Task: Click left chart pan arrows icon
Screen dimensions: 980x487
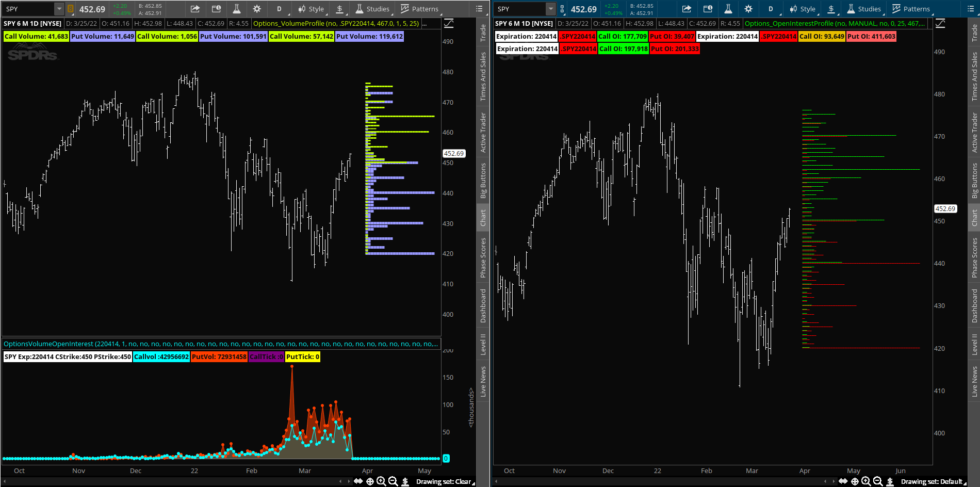Action: point(358,481)
